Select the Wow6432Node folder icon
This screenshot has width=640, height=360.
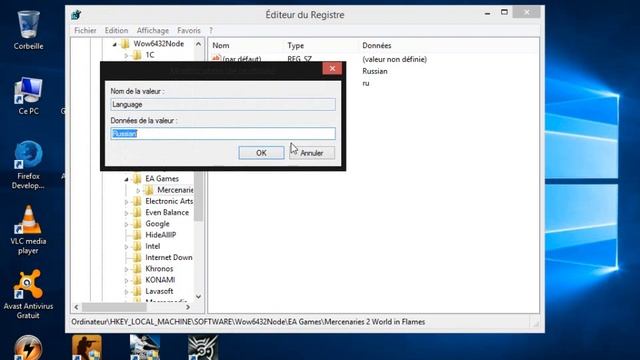pos(125,44)
